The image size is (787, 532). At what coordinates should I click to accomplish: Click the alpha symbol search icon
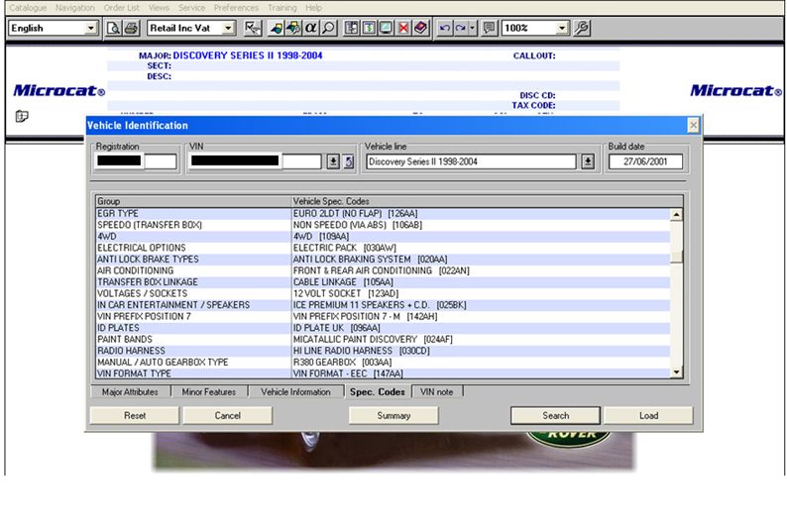(x=310, y=28)
